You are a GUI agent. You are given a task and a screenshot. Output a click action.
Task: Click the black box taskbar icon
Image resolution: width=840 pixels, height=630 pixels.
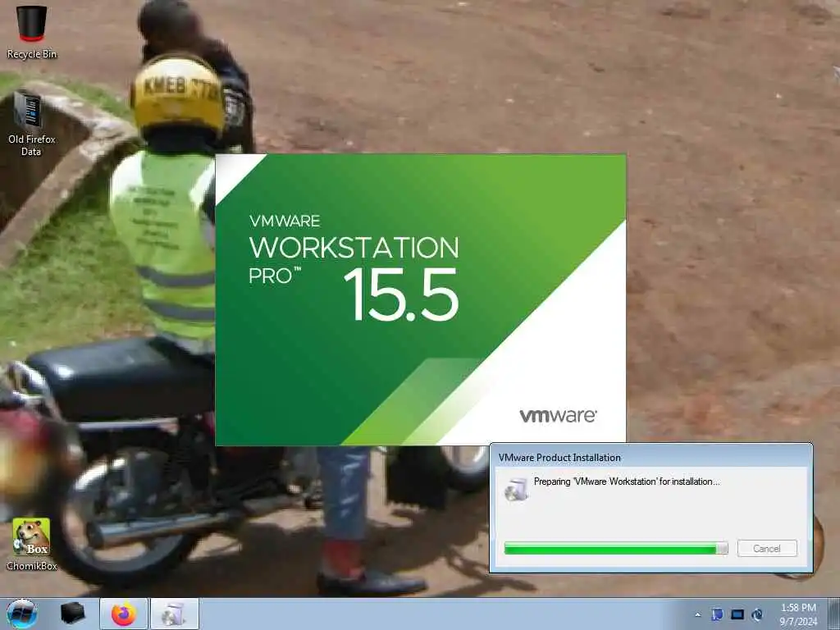(72, 614)
